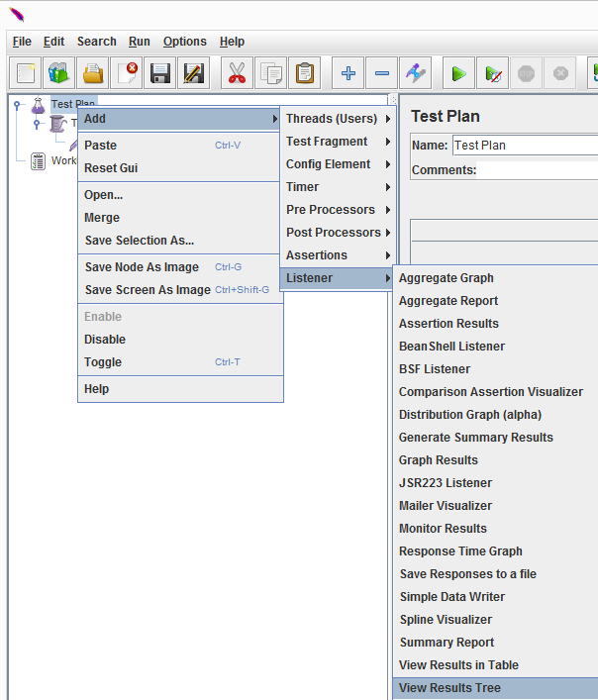The height and width of the screenshot is (700, 598).
Task: Start the test with the green play icon
Action: coord(458,72)
